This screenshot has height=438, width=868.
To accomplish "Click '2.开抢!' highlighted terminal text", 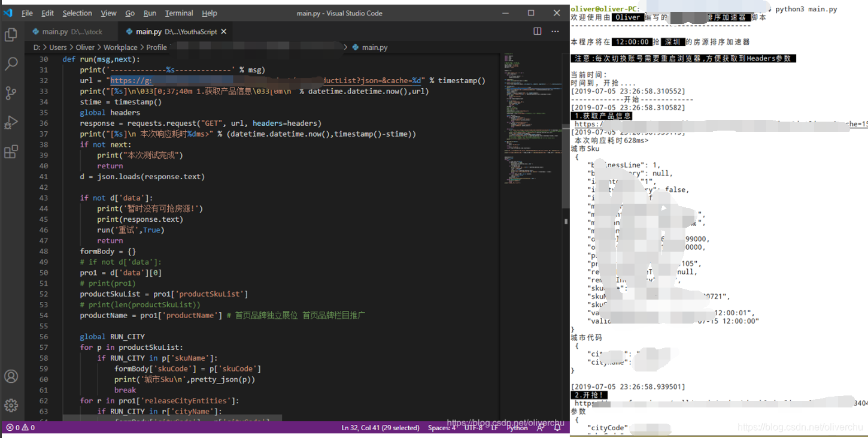I will coord(590,395).
